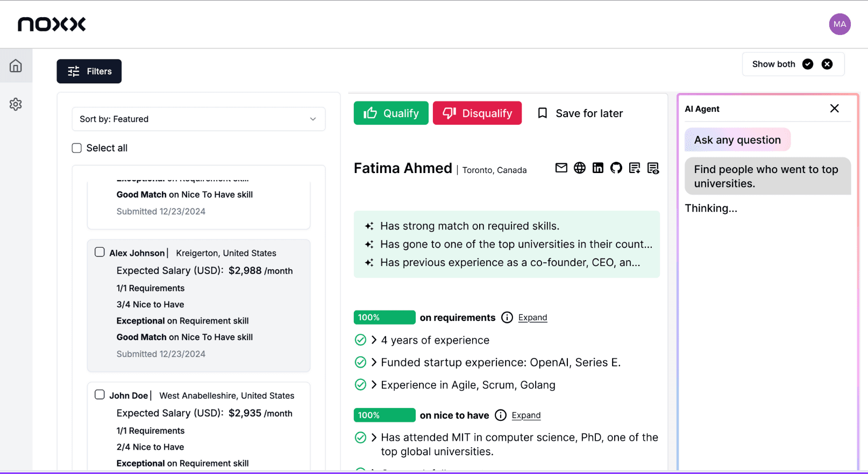The width and height of the screenshot is (868, 474).
Task: Expand the 4 years of experience item
Action: [x=374, y=340]
